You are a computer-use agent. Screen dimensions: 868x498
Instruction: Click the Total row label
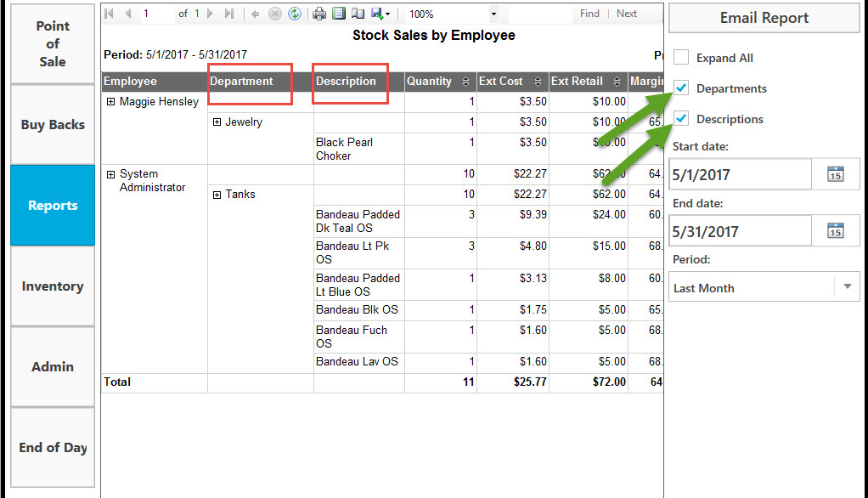(x=117, y=382)
